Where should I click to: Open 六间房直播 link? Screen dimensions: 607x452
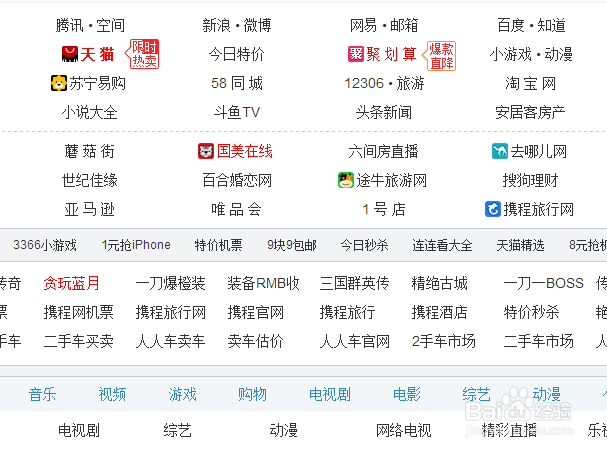[x=383, y=151]
